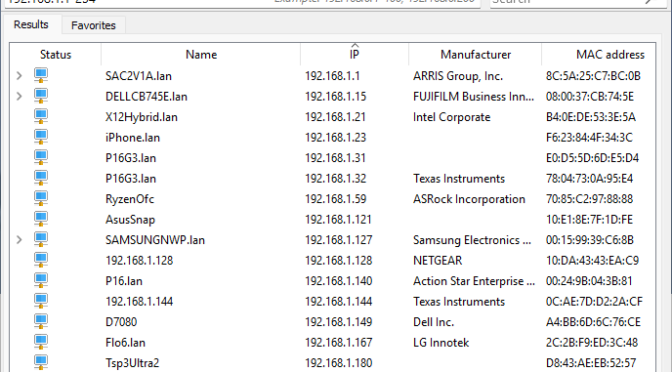
Task: Expand the DELLCB745E.lan row
Action: [19, 96]
